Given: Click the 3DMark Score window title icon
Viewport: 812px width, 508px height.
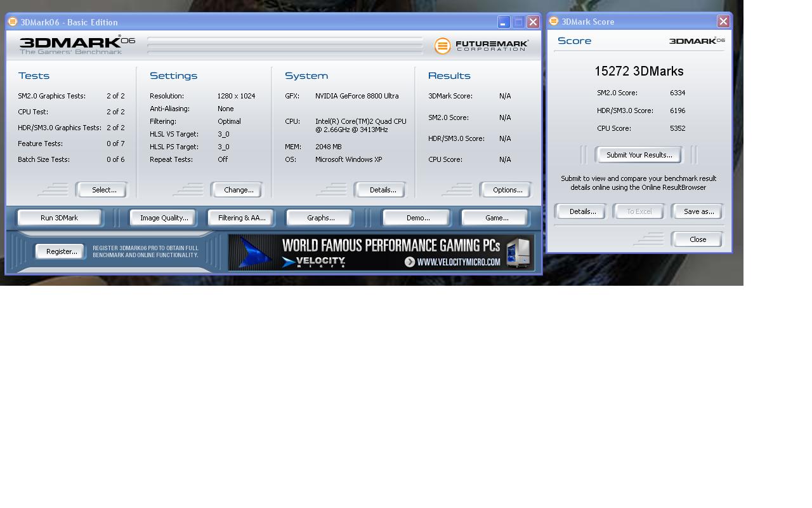Looking at the screenshot, I should tap(554, 21).
